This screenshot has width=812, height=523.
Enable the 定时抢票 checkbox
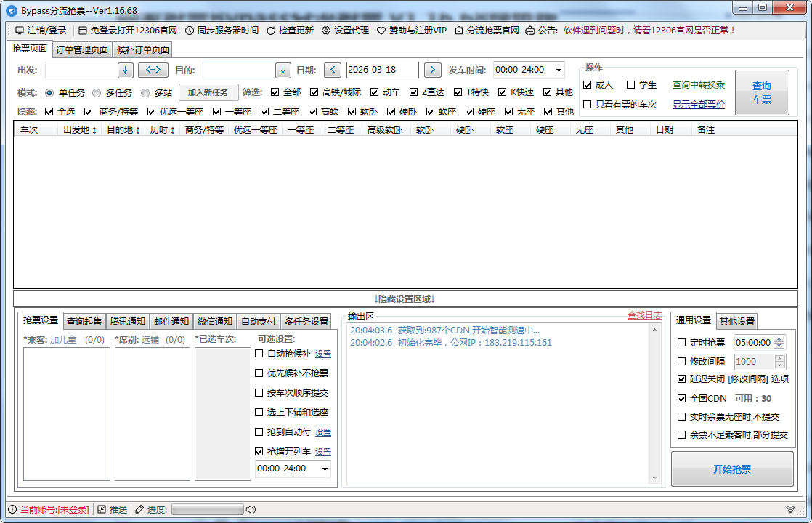(681, 343)
